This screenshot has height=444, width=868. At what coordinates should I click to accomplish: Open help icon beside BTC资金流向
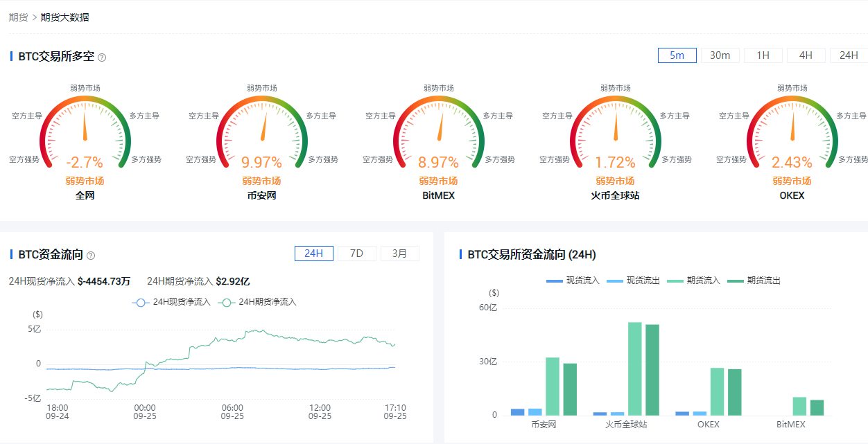91,256
